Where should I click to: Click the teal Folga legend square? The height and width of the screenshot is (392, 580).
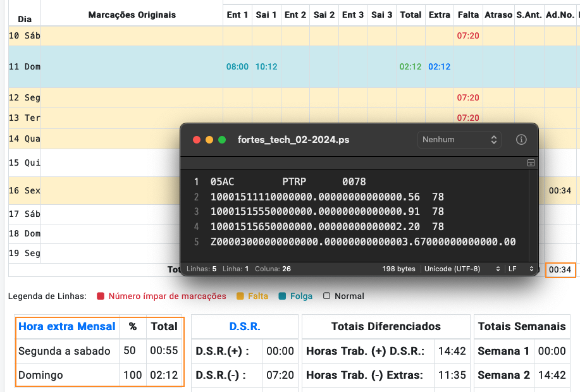pyautogui.click(x=282, y=297)
